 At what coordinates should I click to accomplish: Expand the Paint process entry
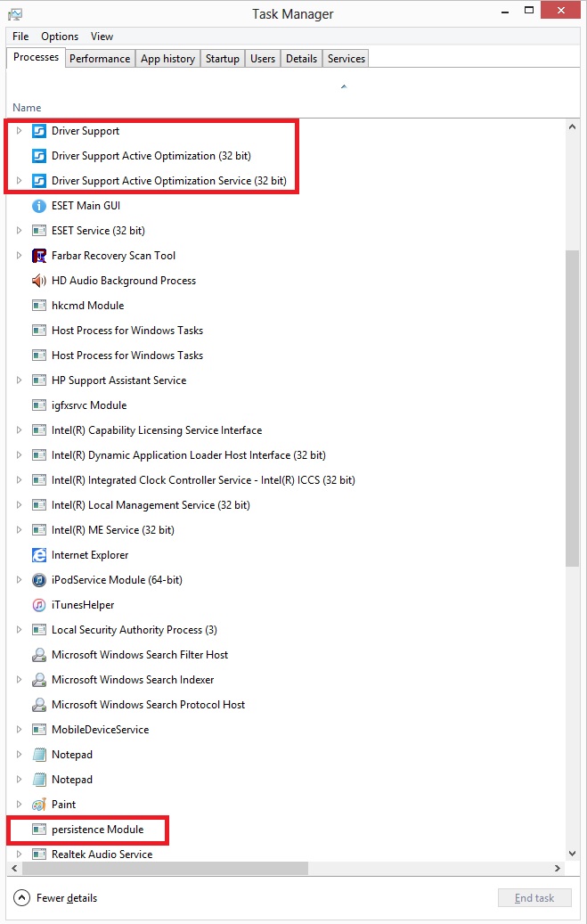pos(19,804)
